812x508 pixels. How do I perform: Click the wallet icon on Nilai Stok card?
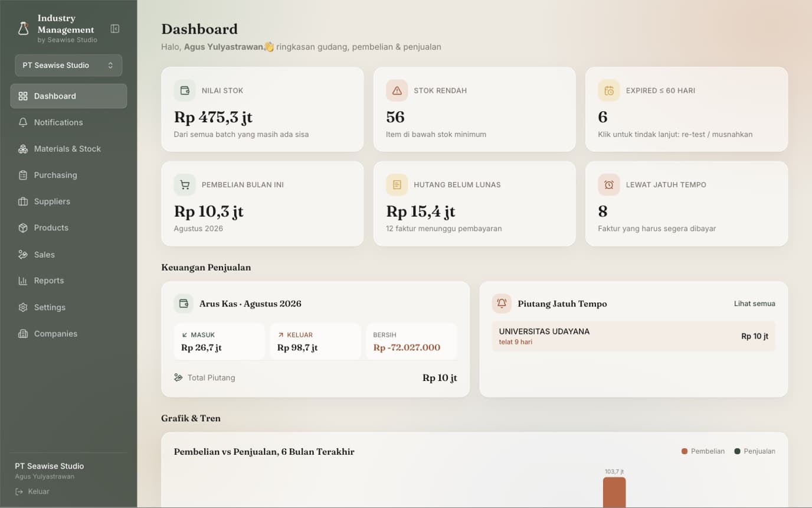(x=185, y=90)
